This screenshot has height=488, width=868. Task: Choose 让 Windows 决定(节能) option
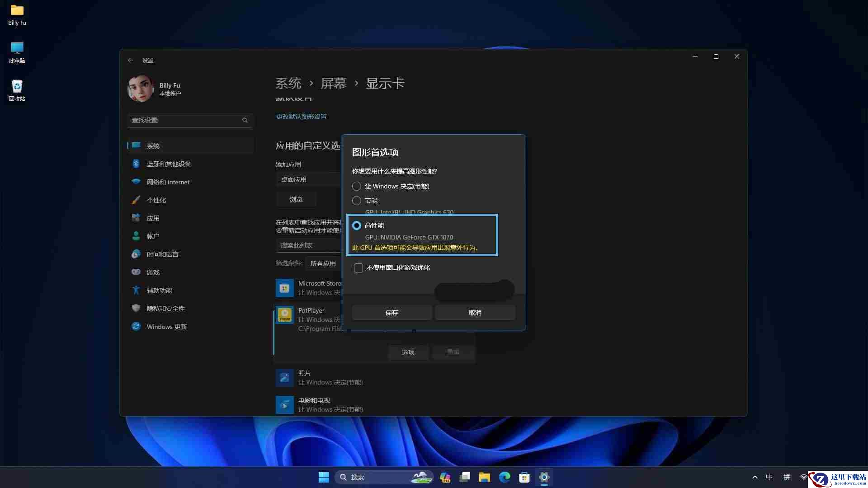[x=357, y=186]
